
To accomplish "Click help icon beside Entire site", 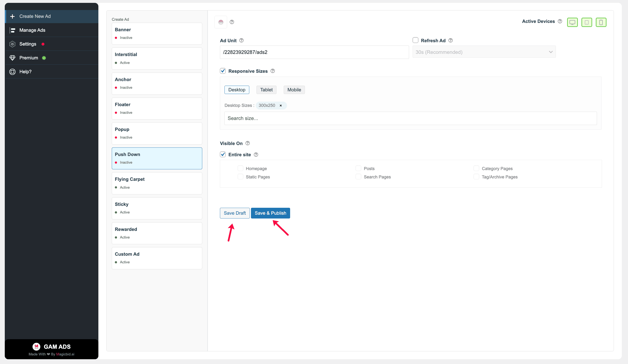I will tap(256, 155).
